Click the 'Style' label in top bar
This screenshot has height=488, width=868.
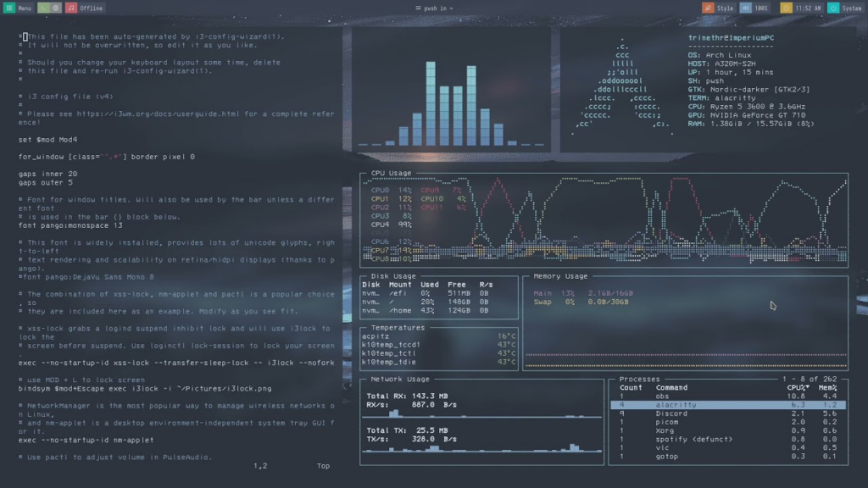tap(726, 8)
